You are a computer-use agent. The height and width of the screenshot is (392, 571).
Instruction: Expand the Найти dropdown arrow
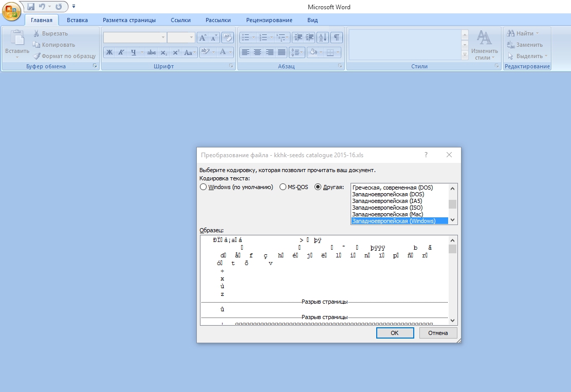pos(537,33)
